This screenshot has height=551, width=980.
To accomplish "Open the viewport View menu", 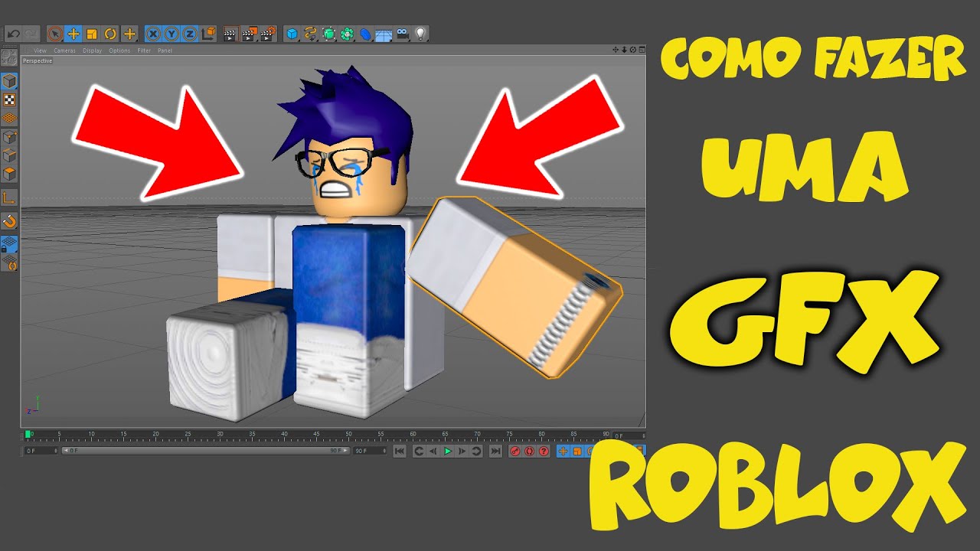I will (41, 51).
